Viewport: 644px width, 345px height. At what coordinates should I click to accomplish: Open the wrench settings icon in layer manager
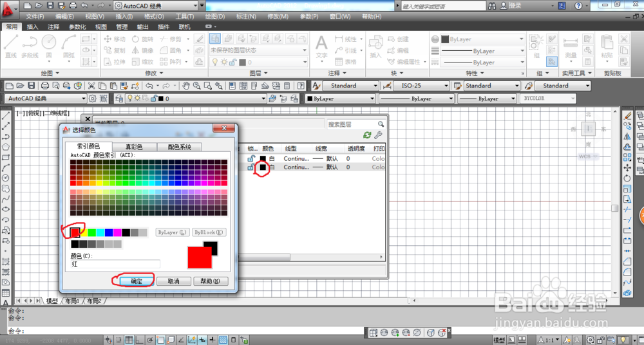(378, 135)
